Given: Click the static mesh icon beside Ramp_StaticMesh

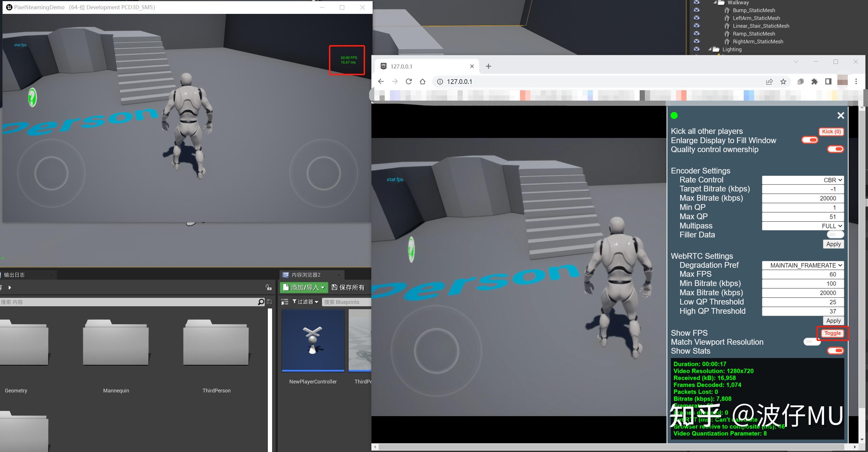Looking at the screenshot, I should click(727, 34).
